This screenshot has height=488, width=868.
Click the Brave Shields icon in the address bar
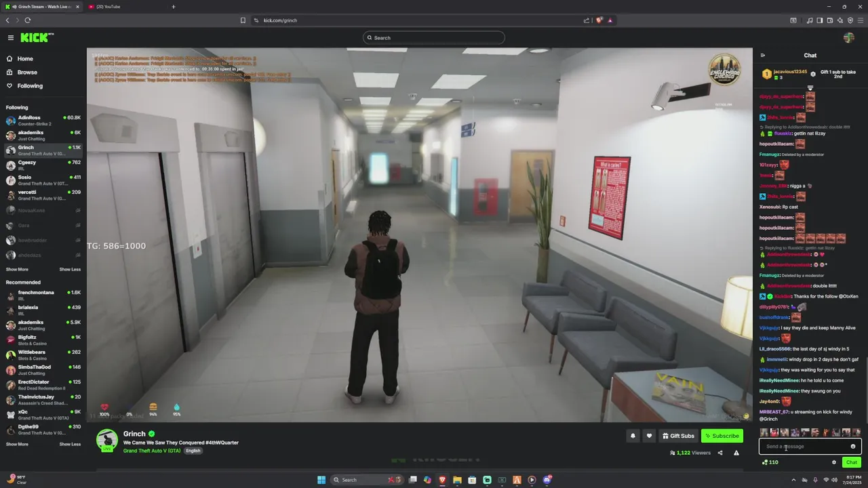tap(599, 20)
